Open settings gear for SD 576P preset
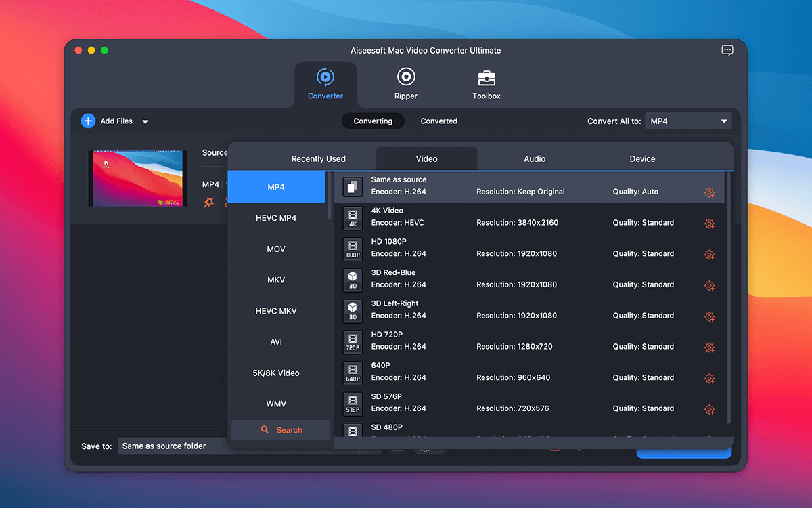 click(x=709, y=410)
